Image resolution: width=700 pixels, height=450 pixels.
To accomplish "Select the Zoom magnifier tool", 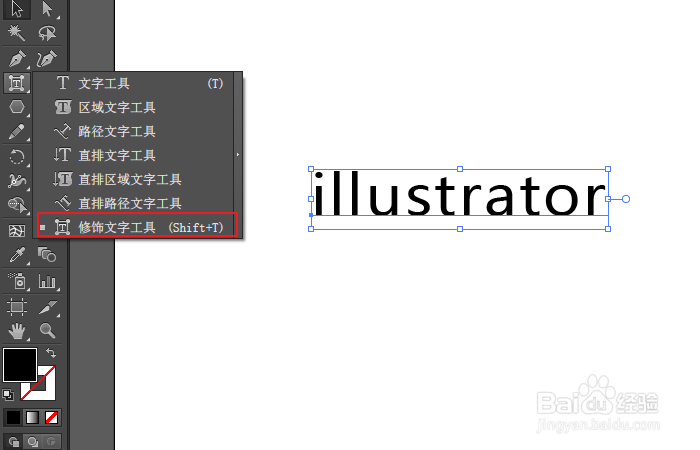I will 47,331.
